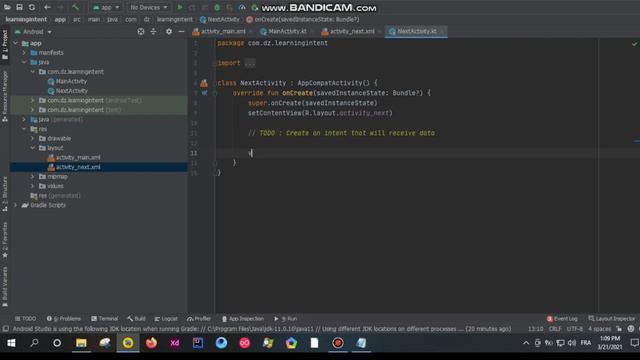The height and width of the screenshot is (360, 640).
Task: Click the Sync/Reload toolbar icon
Action: [31, 7]
